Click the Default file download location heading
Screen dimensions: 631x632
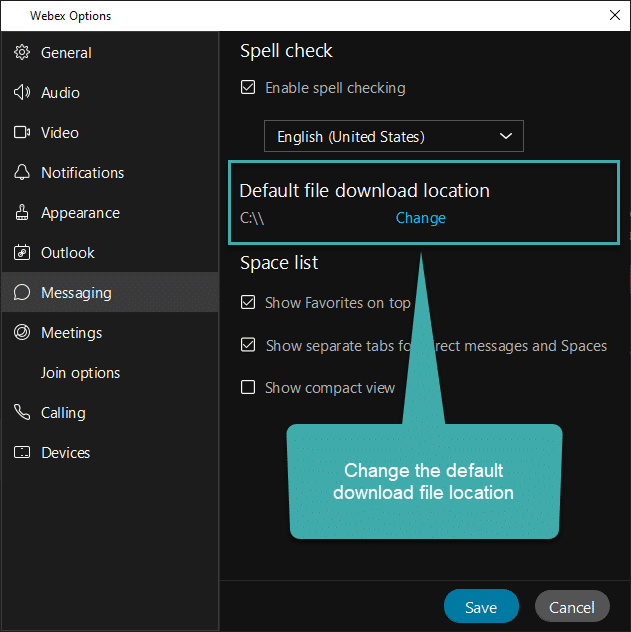365,191
